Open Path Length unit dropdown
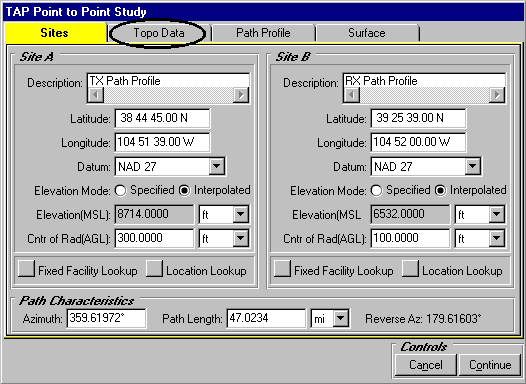The width and height of the screenshot is (526, 384). pos(340,318)
